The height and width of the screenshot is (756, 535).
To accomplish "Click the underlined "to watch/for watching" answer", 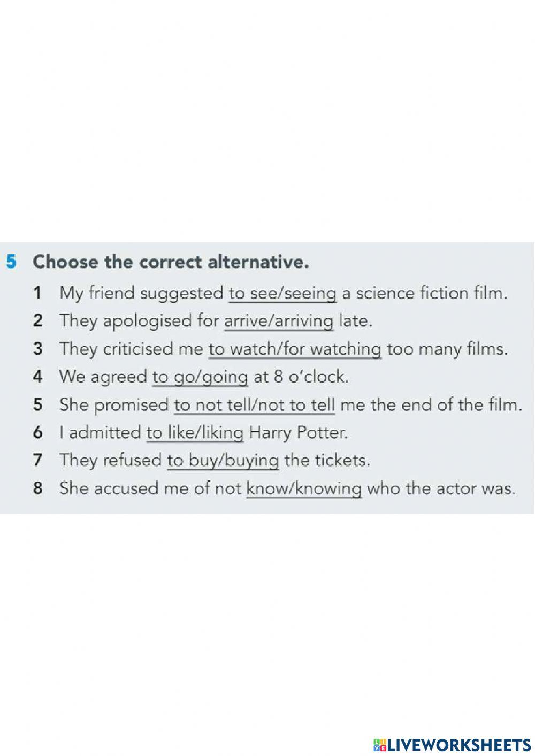I will click(295, 349).
